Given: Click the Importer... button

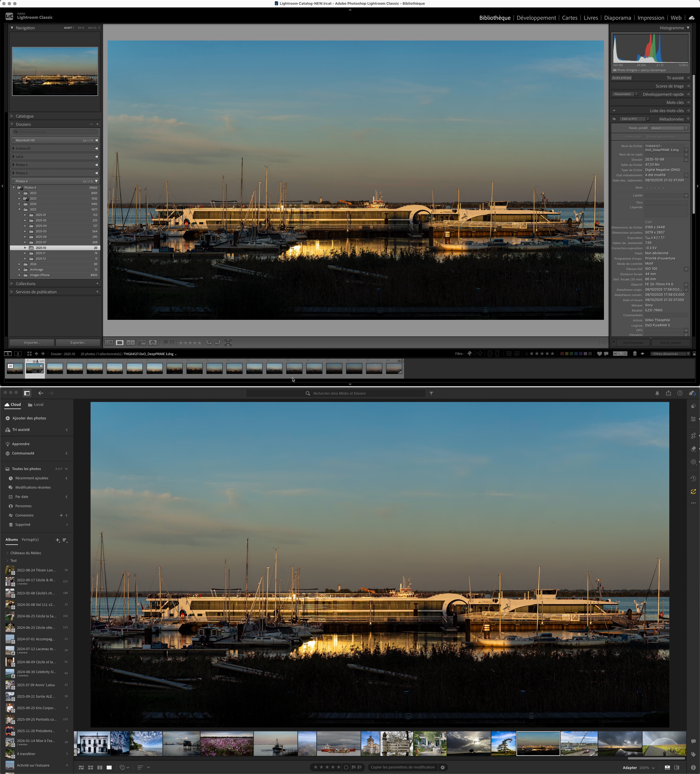Looking at the screenshot, I should (x=31, y=343).
